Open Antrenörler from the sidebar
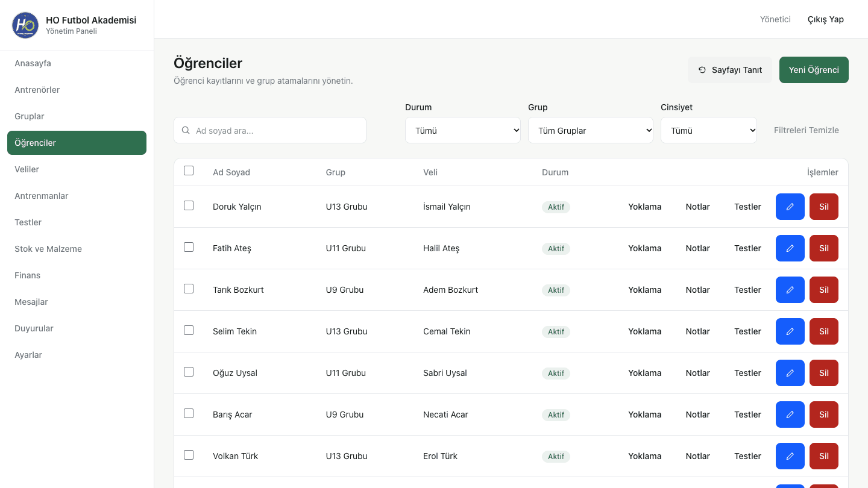This screenshot has width=868, height=488. point(77,90)
